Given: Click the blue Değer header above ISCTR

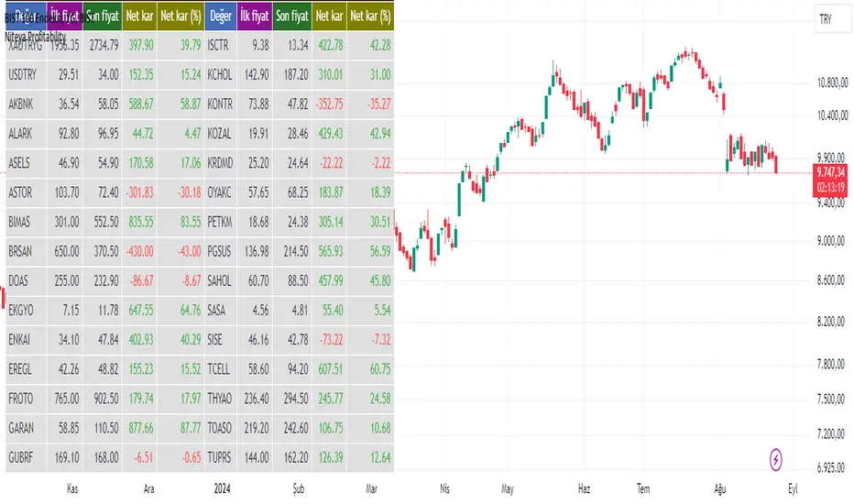Looking at the screenshot, I should 220,15.
